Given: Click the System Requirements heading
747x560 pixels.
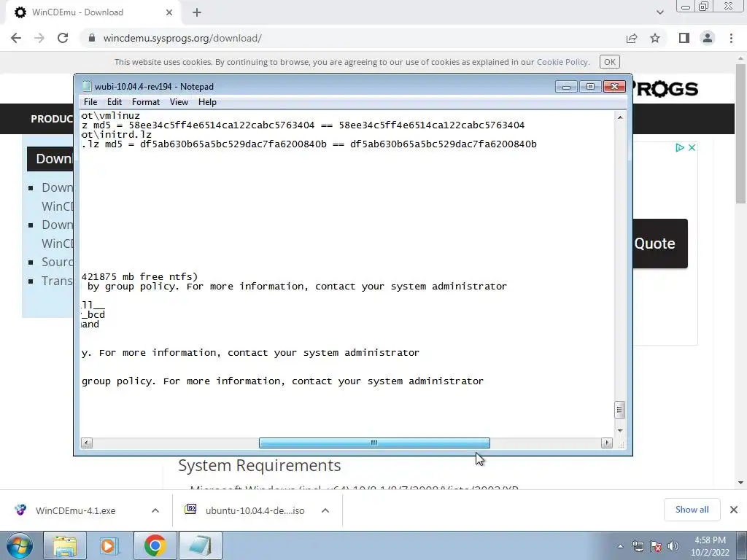Looking at the screenshot, I should click(259, 465).
